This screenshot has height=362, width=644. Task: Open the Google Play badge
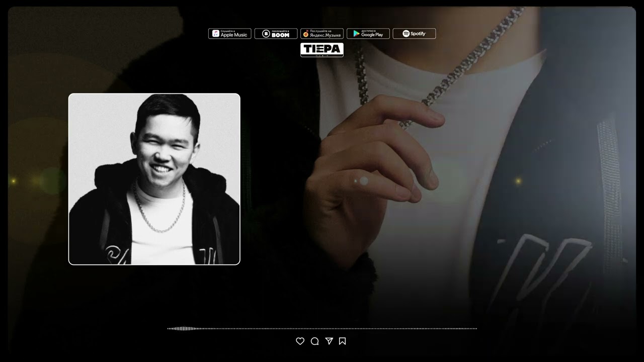click(368, 34)
